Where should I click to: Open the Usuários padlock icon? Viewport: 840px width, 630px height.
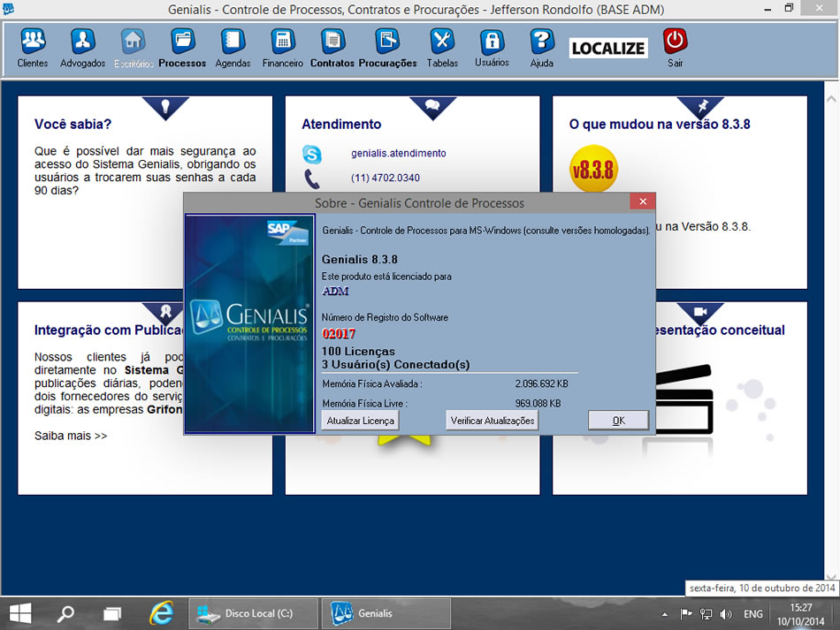tap(492, 42)
